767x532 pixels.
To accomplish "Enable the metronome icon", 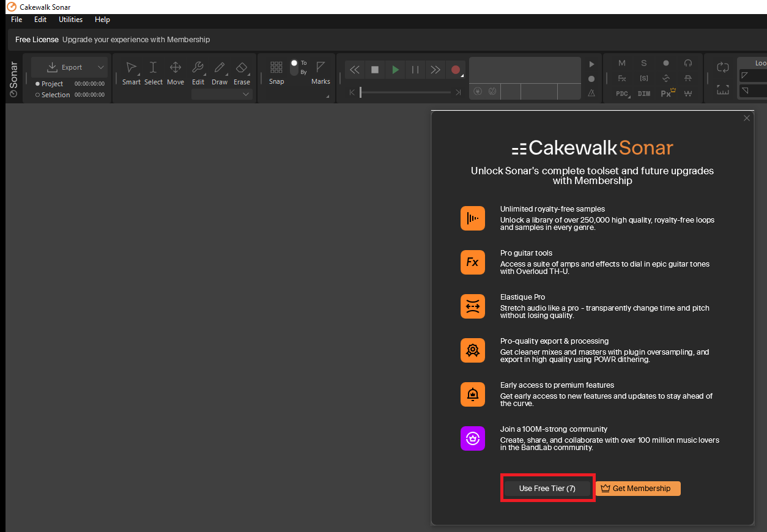I will [x=591, y=93].
